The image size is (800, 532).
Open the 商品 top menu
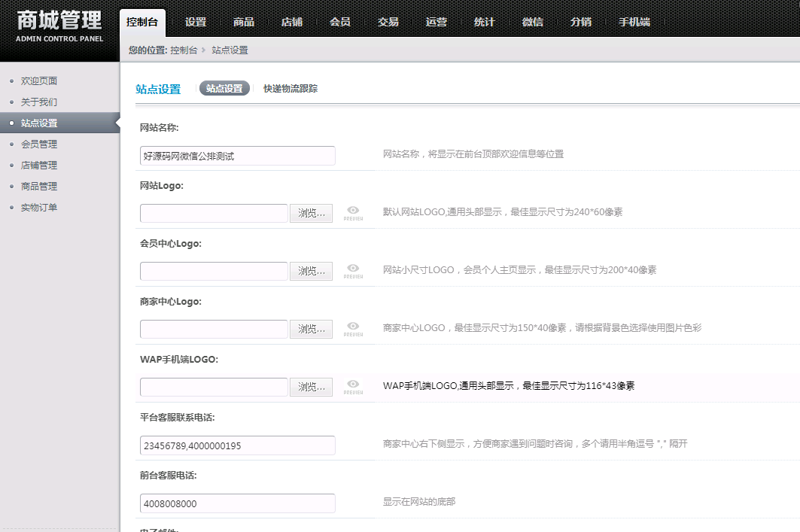coord(243,22)
